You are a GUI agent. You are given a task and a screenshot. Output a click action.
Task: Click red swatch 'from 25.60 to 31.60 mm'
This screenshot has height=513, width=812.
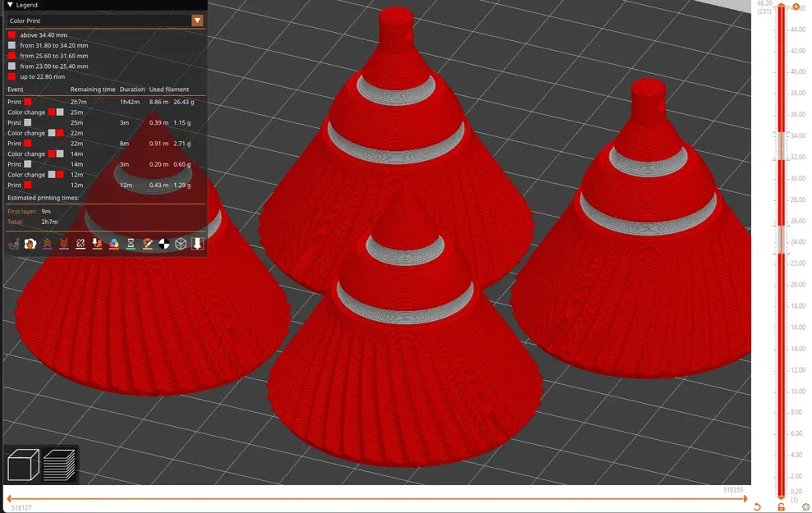(12, 55)
